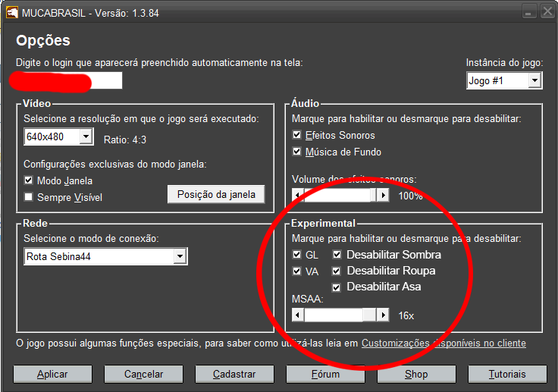The width and height of the screenshot is (558, 392).
Task: Click the MUCABRASIL app icon in title bar
Action: click(11, 11)
